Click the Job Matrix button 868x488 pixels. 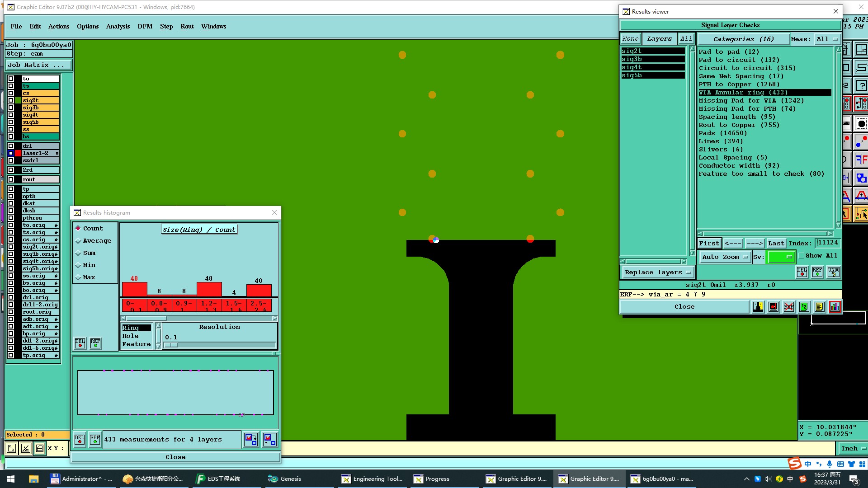point(38,65)
